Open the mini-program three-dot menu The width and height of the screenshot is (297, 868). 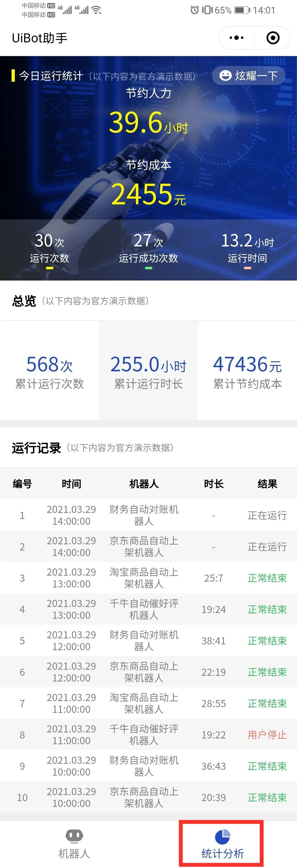237,38
